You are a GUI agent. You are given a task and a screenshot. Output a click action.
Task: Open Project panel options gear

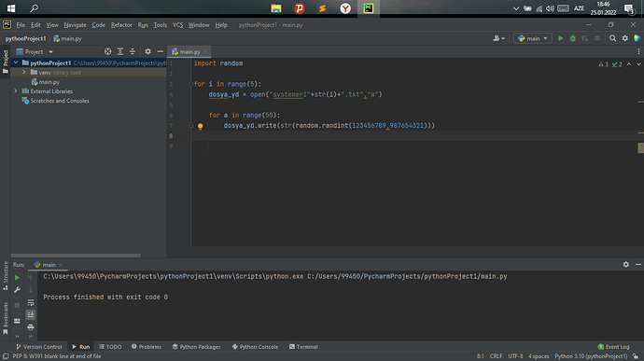[x=147, y=51]
